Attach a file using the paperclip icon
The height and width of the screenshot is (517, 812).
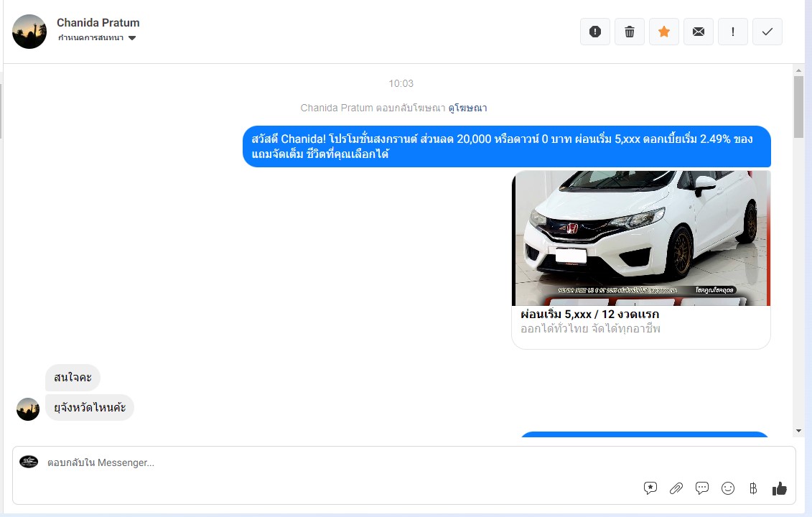tap(676, 488)
